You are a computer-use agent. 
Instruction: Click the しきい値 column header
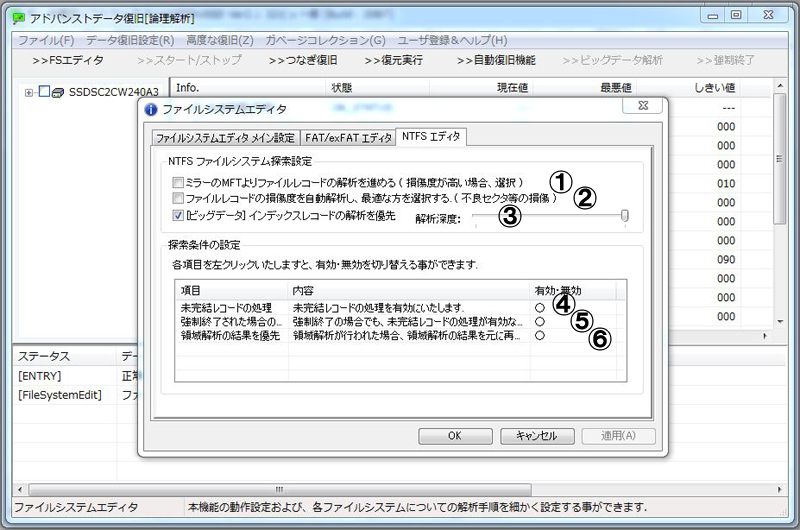point(689,88)
